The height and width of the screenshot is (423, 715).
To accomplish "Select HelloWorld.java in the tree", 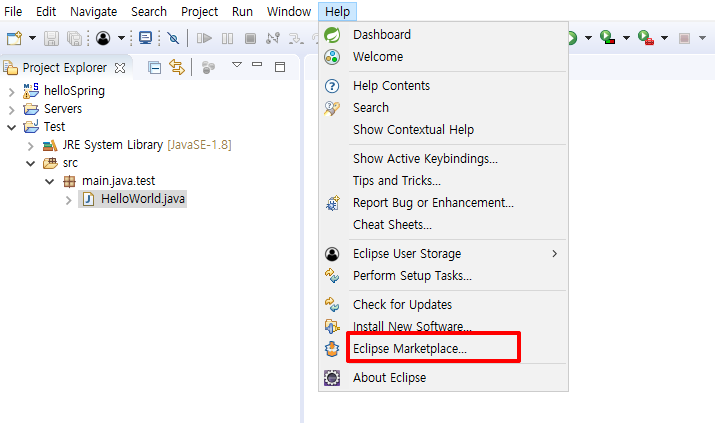I will [x=133, y=199].
